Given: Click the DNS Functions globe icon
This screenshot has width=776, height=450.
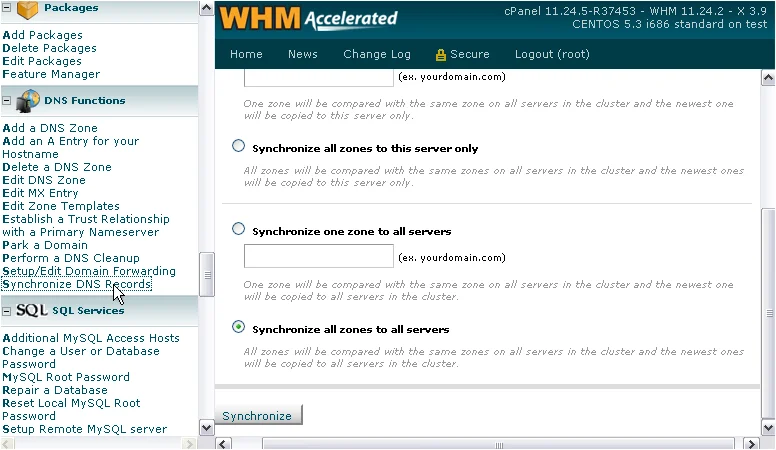Looking at the screenshot, I should click(x=28, y=100).
